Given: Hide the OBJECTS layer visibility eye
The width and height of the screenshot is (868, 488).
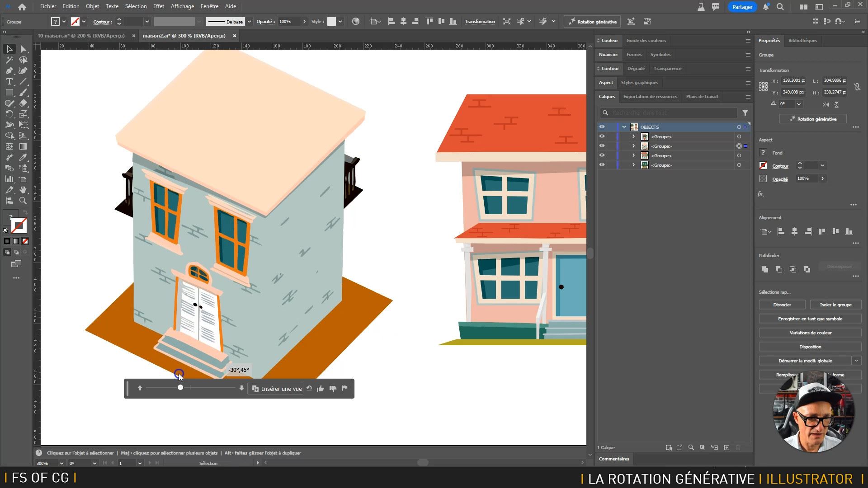Looking at the screenshot, I should click(602, 127).
